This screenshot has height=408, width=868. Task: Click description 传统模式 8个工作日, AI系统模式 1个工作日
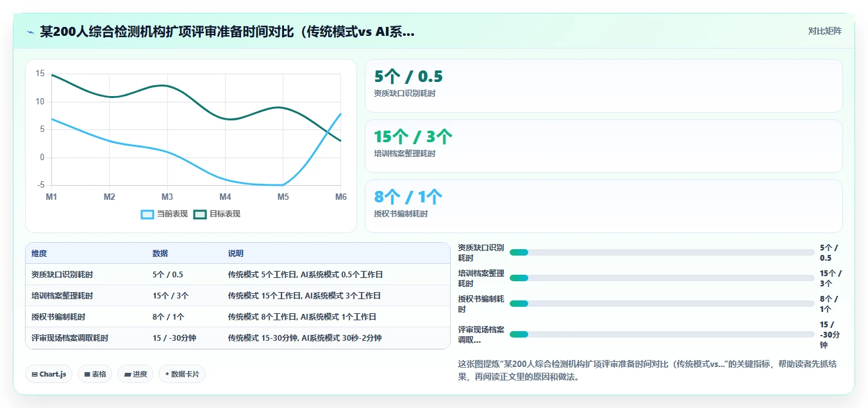pyautogui.click(x=302, y=316)
